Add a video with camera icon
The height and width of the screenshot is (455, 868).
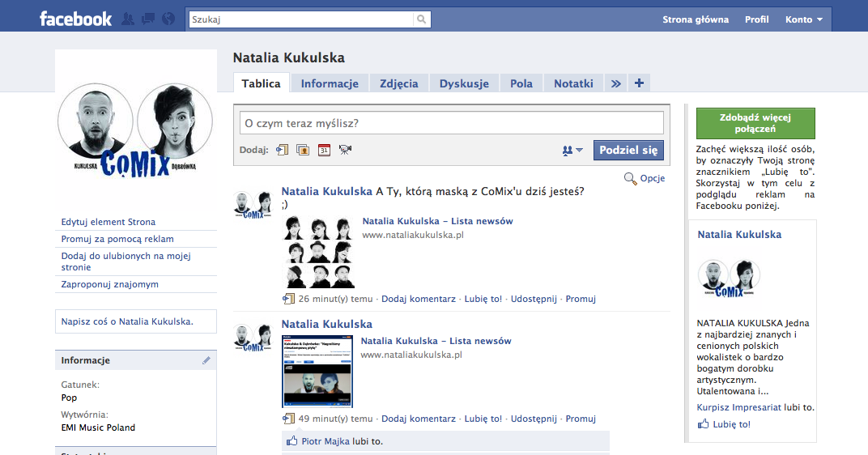coord(346,150)
